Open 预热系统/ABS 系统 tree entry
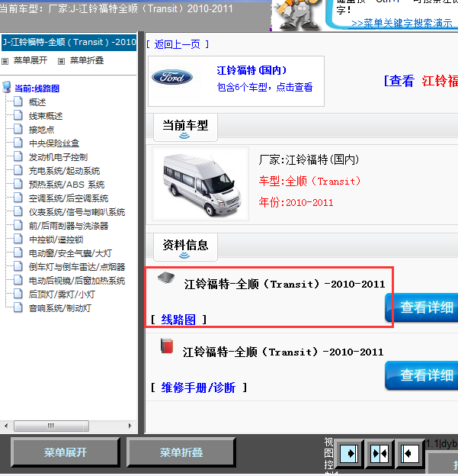 pos(66,185)
